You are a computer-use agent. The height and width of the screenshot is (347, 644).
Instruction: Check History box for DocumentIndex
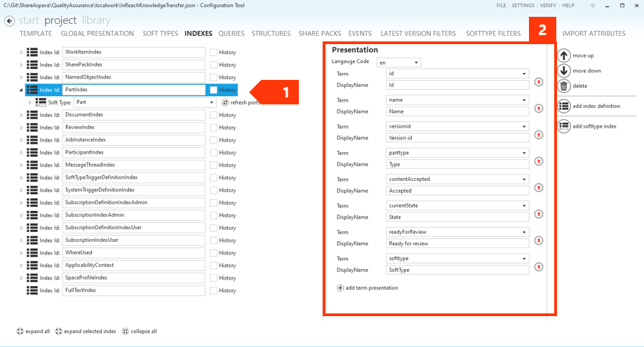pos(213,115)
